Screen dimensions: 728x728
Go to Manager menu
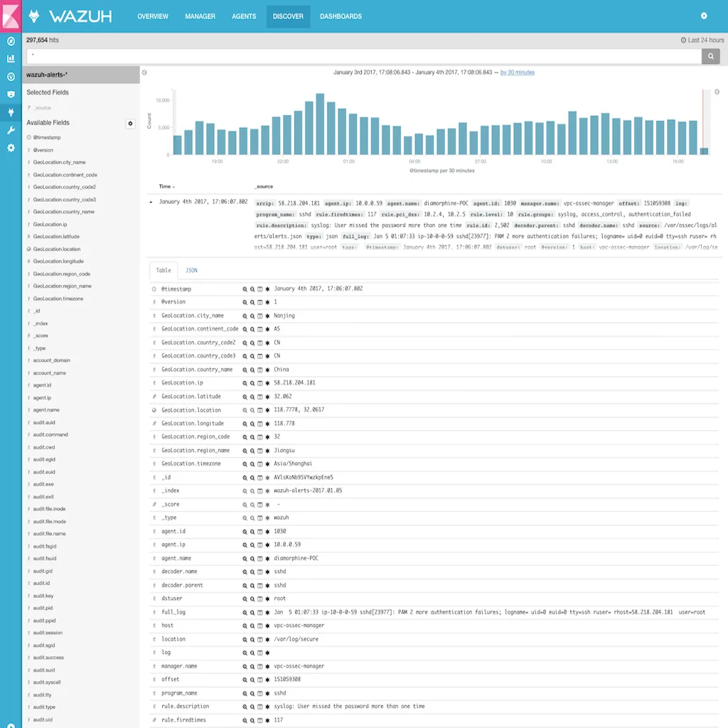click(x=200, y=16)
